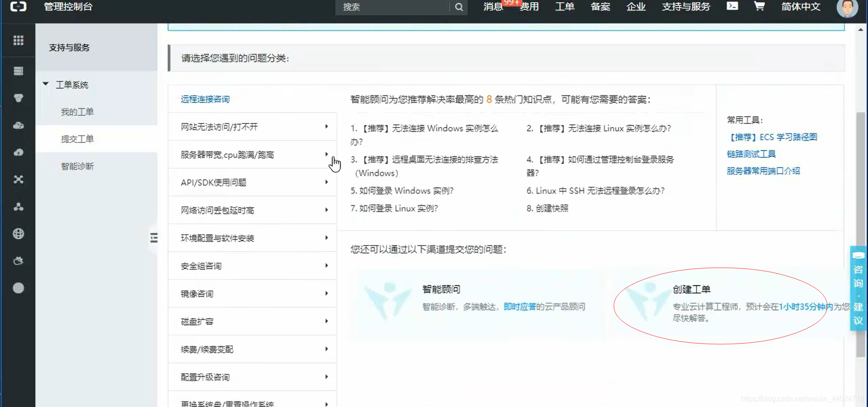Open 支持与服务 menu in top bar

click(686, 7)
